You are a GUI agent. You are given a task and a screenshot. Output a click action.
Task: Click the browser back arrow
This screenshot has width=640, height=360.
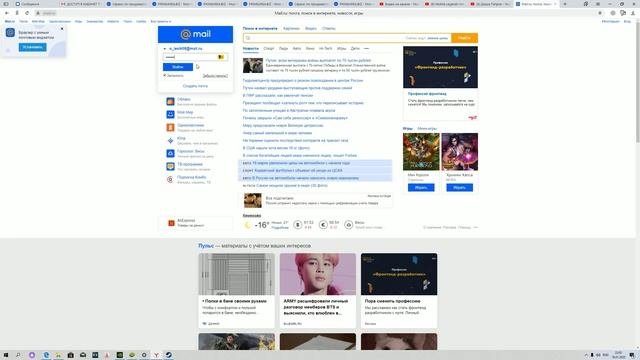7,13
